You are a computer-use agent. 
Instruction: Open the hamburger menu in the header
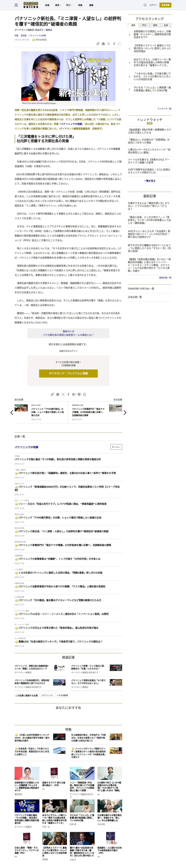point(16,5)
